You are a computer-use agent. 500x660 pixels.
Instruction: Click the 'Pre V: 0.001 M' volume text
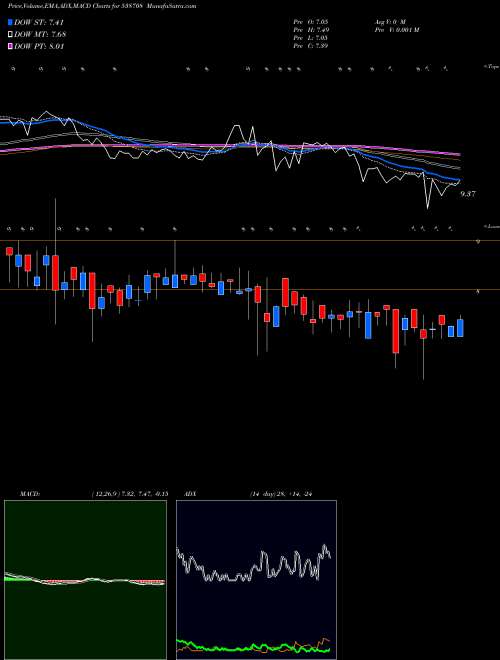click(396, 30)
